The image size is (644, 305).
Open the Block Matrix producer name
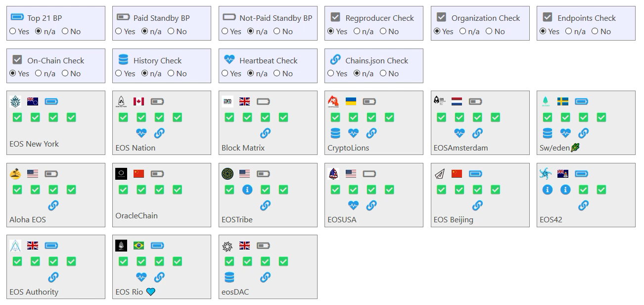pos(243,148)
